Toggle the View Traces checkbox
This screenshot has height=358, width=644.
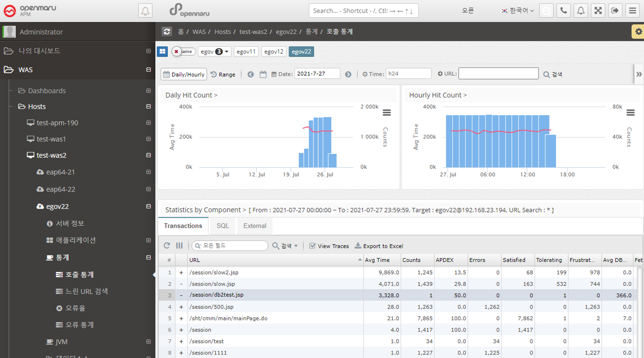coord(312,246)
